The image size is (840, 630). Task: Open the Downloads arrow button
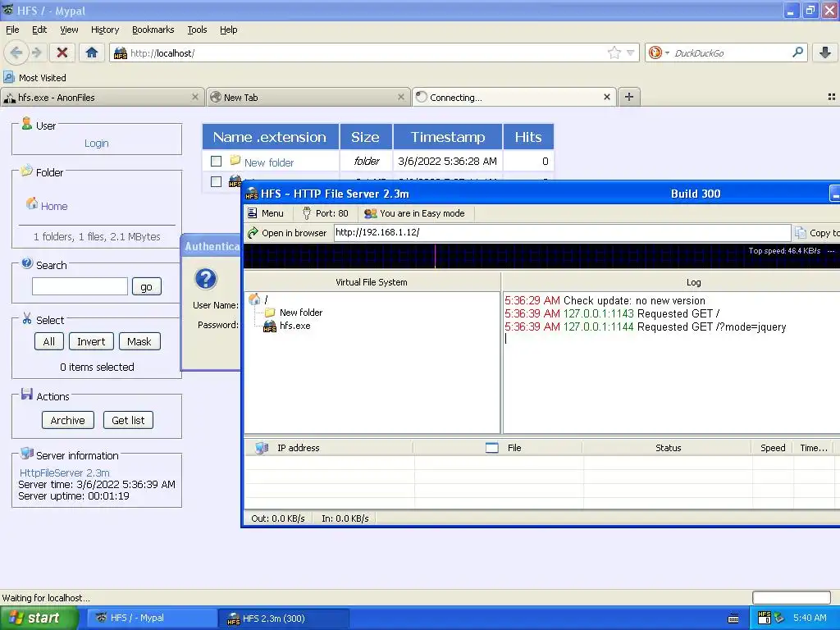point(825,52)
